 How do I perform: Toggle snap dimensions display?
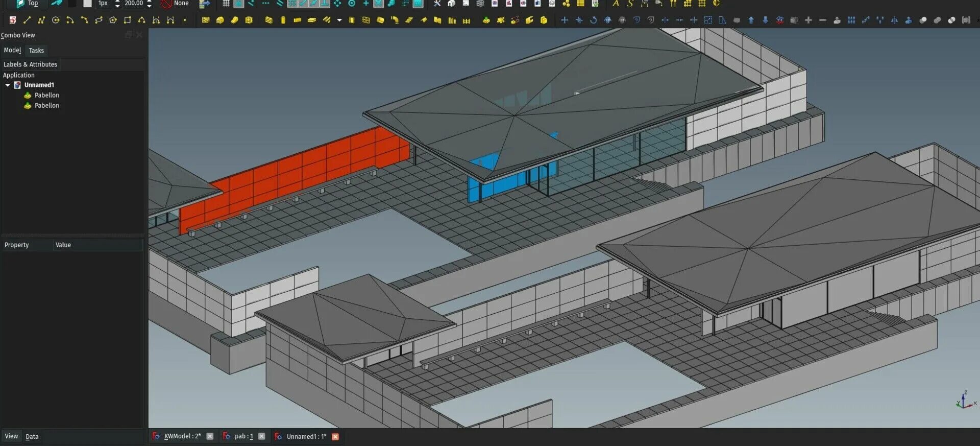point(405,4)
